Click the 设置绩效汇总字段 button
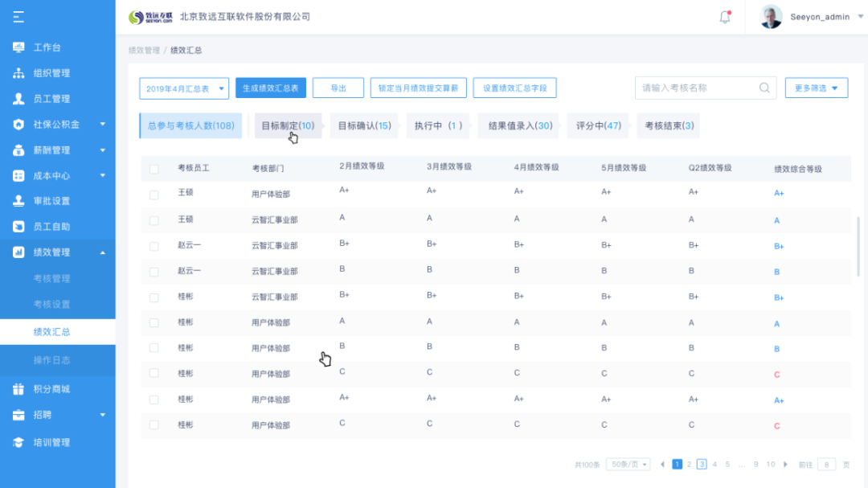Viewport: 868px width, 488px height. (515, 88)
